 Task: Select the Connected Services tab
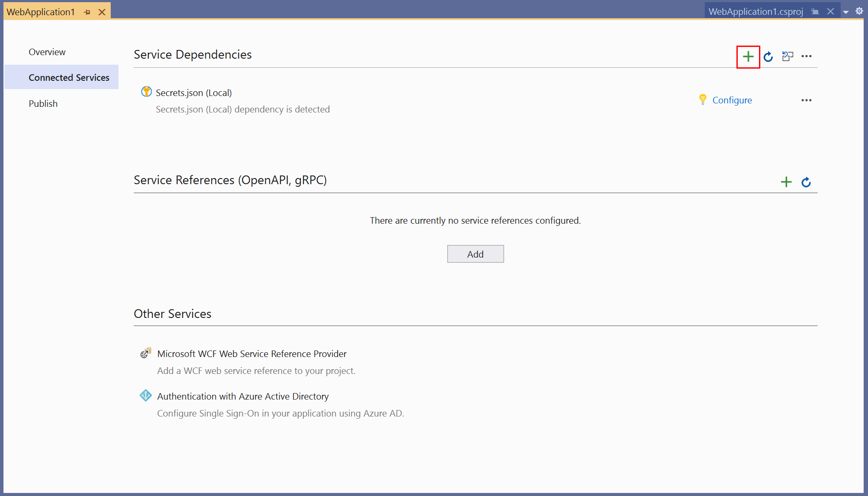click(x=68, y=77)
